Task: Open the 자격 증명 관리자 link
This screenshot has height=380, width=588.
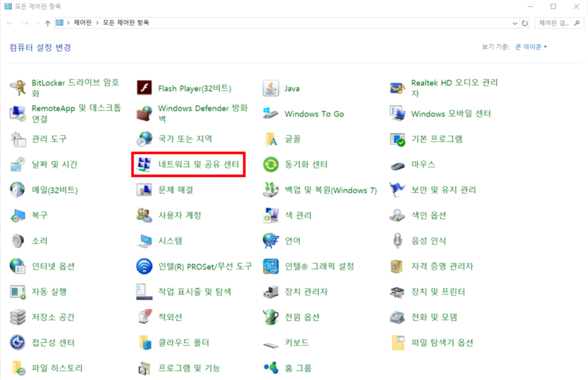Action: coord(442,266)
